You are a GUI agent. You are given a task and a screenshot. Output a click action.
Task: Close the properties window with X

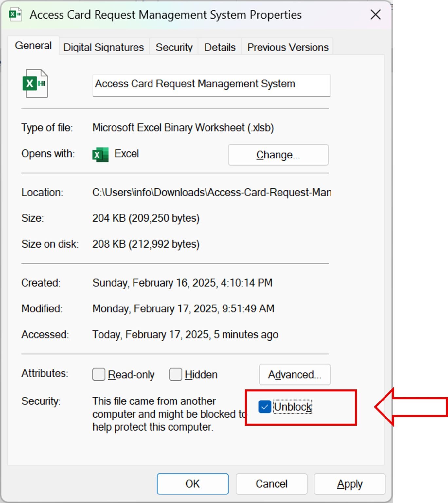[375, 15]
